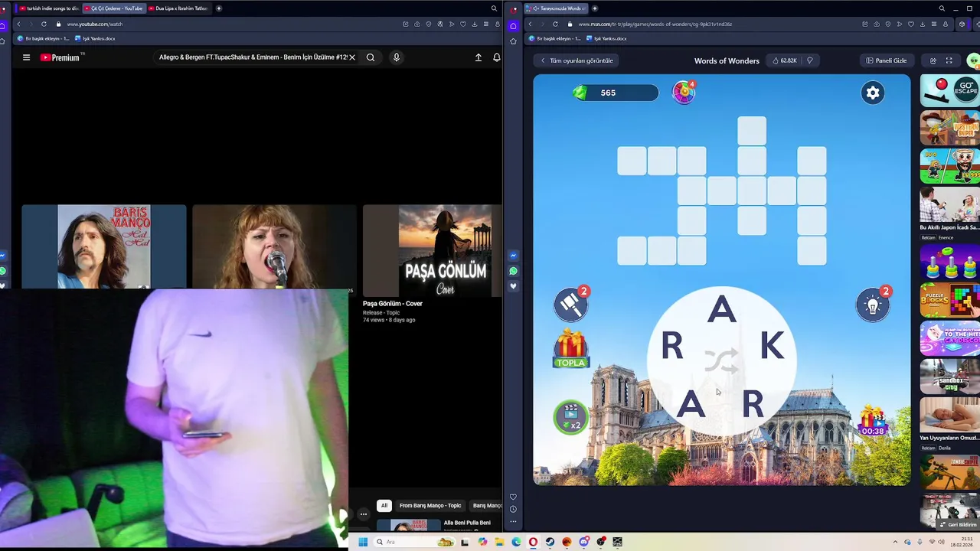Open GO Escape game ad thumbnail

949,91
